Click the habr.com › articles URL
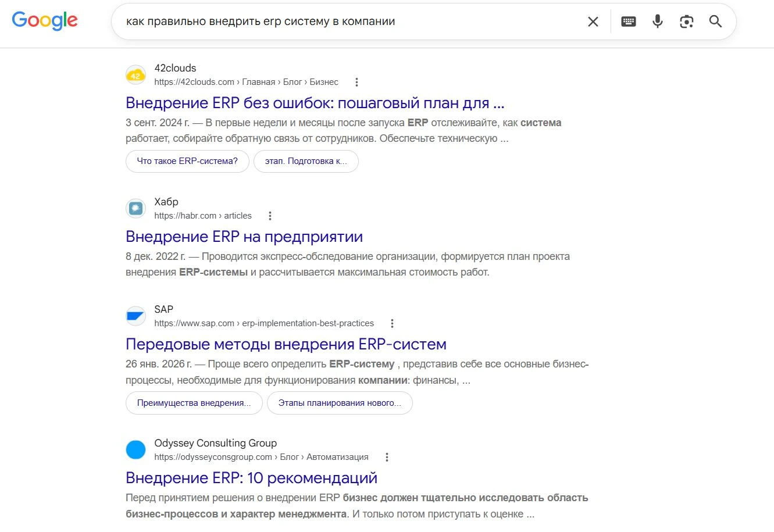Screen dimensions: 774x532 (203, 216)
